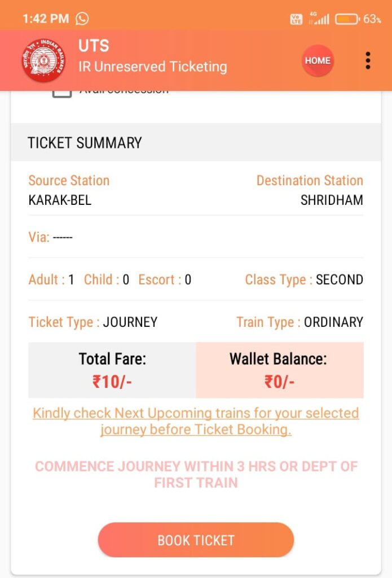Tap the SHRIDHAM destination station
Viewport: 392px width, 578px height.
point(332,200)
